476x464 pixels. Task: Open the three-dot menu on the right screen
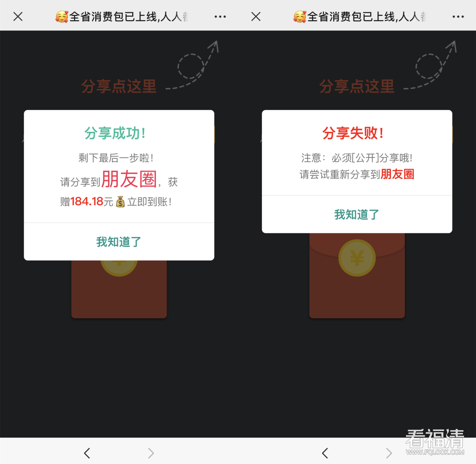(458, 17)
